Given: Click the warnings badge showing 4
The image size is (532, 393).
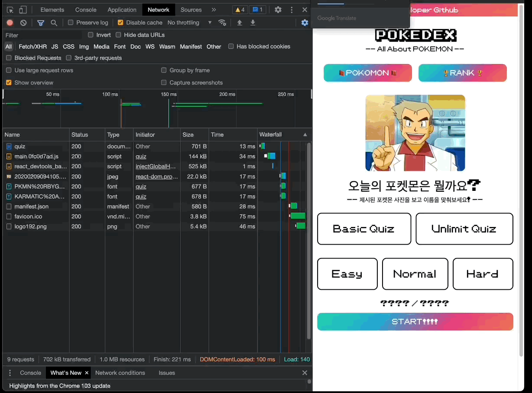Looking at the screenshot, I should (240, 10).
